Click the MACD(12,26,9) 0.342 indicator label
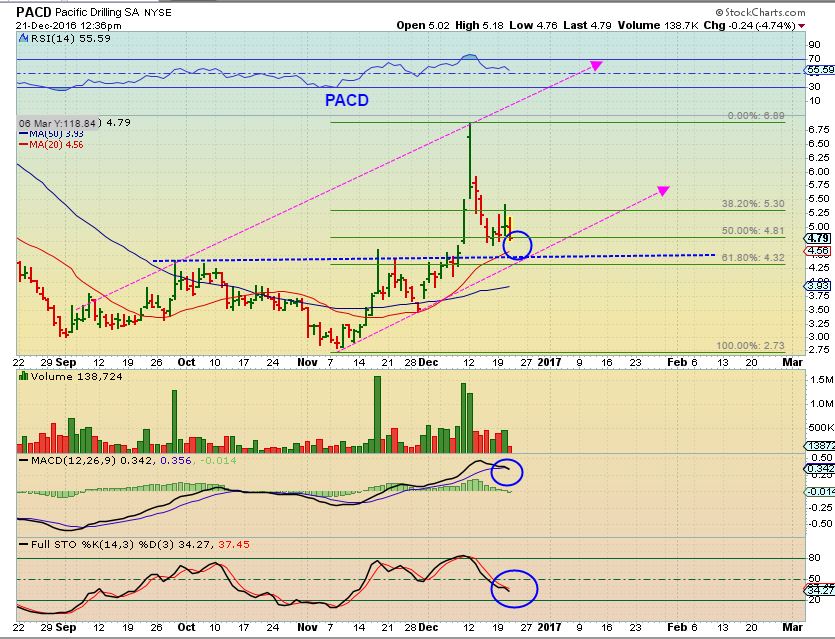The height and width of the screenshot is (639, 835). (x=92, y=460)
